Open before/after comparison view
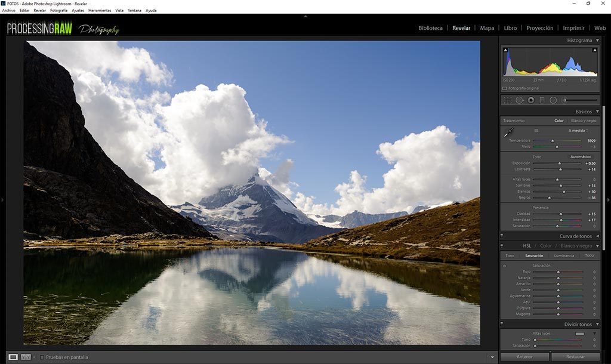The image size is (611, 364). 26,357
